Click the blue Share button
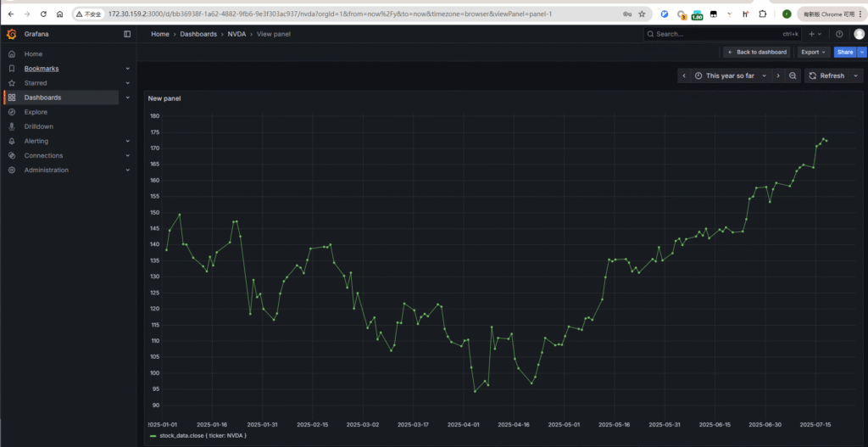Viewport: 868px width, 447px height. coord(844,52)
